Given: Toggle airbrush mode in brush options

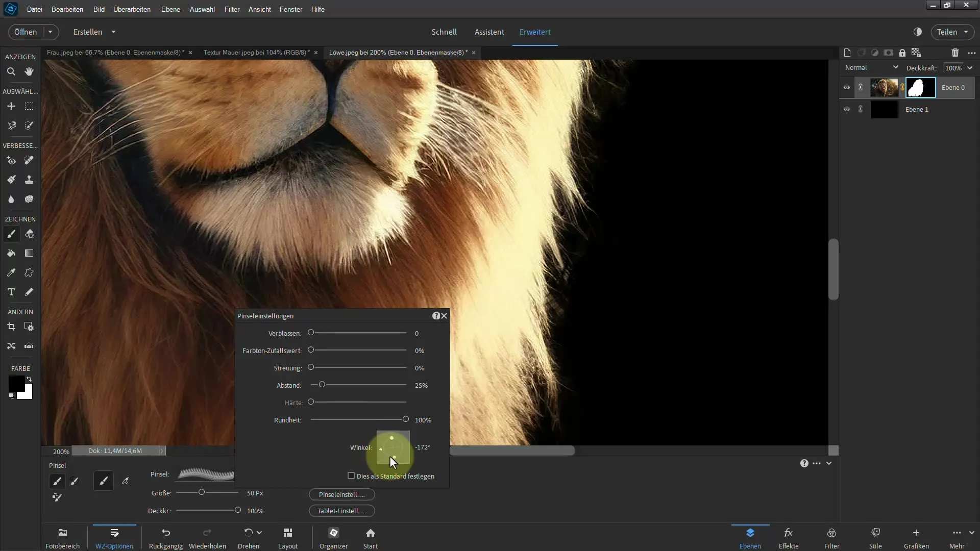Looking at the screenshot, I should click(x=125, y=481).
